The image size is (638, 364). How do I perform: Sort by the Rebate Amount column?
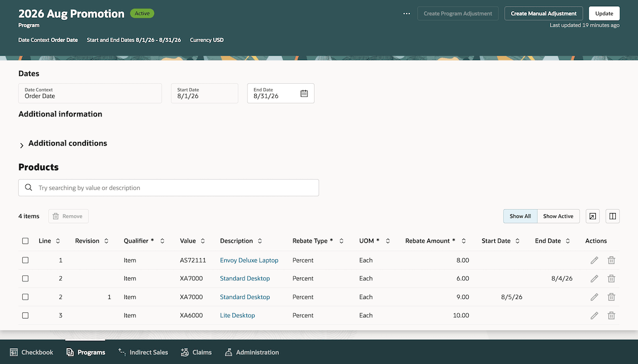click(x=463, y=241)
